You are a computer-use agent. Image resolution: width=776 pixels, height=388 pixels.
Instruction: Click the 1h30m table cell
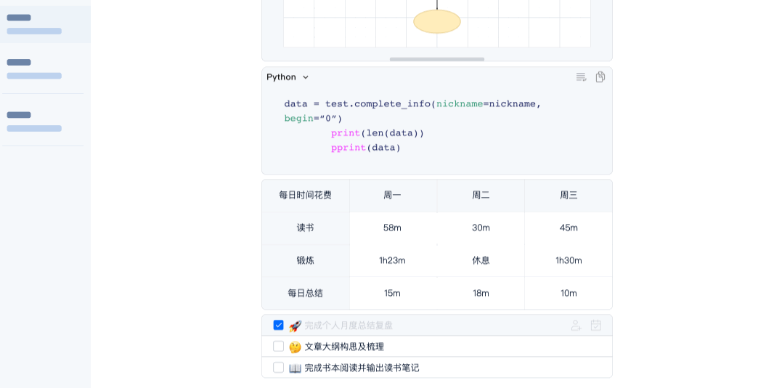(x=568, y=260)
